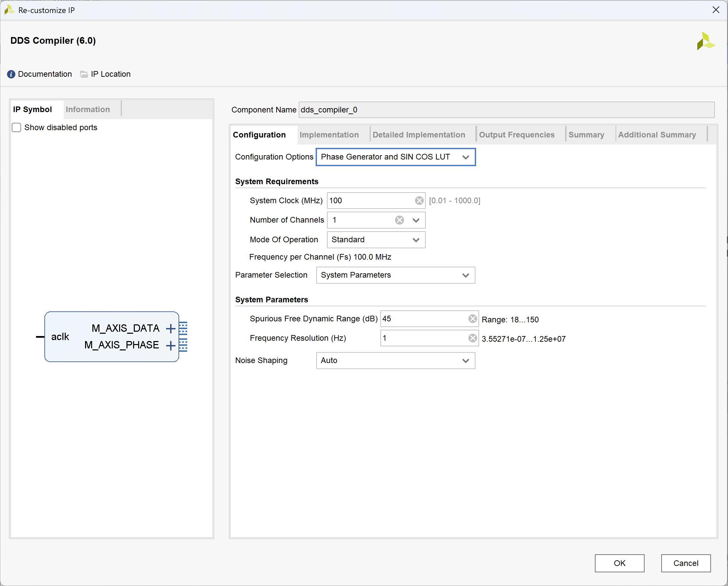Switch to the IP Symbol tab
This screenshot has width=728, height=586.
[x=32, y=109]
